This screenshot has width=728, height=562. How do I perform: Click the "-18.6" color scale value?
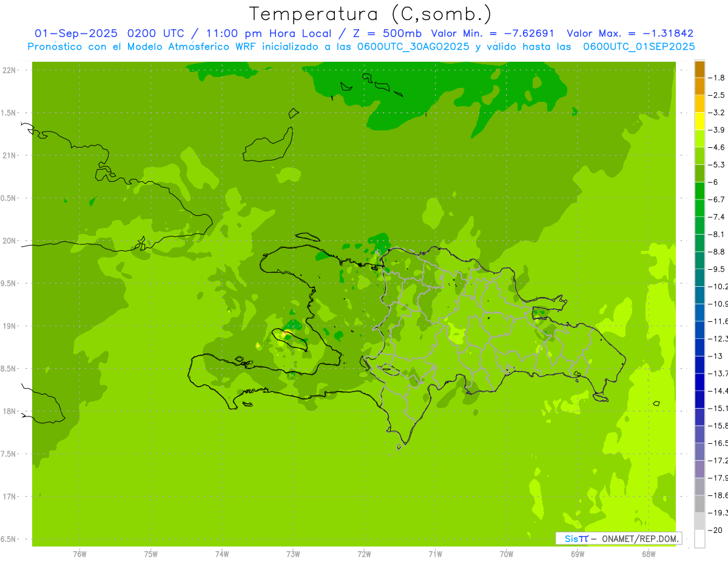click(x=718, y=495)
